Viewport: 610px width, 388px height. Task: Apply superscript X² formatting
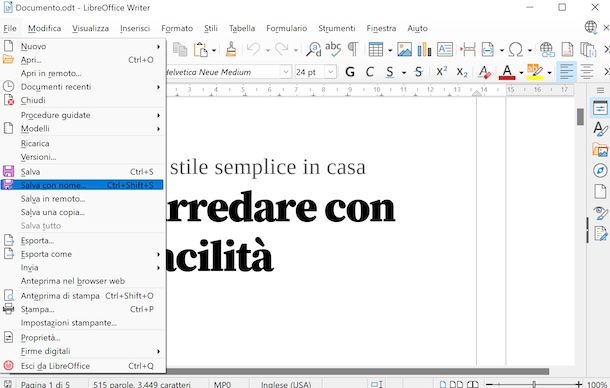(x=441, y=72)
